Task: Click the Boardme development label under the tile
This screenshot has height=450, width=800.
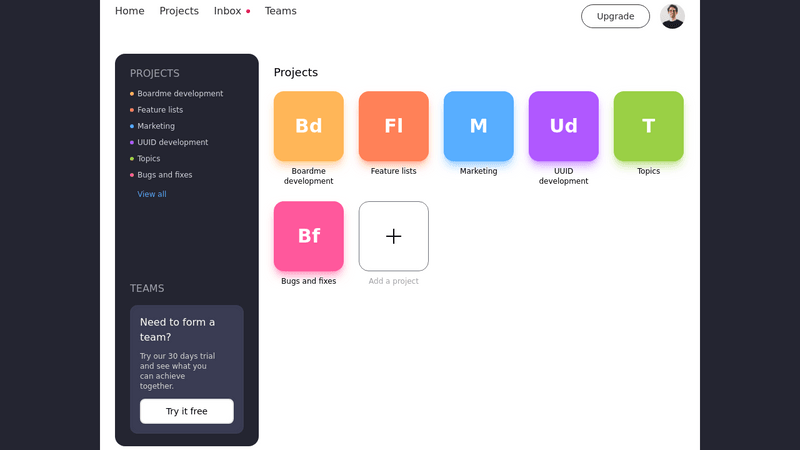Action: pos(309,176)
